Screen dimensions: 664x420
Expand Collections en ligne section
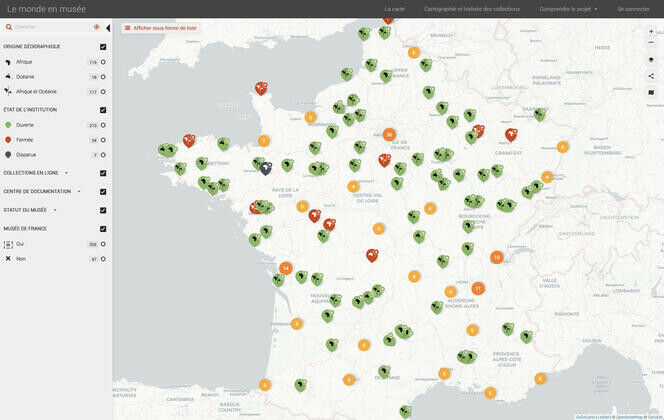tap(66, 173)
